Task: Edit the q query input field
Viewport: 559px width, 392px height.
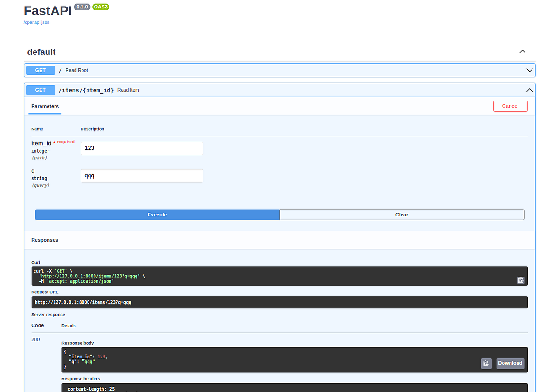Action: point(142,176)
